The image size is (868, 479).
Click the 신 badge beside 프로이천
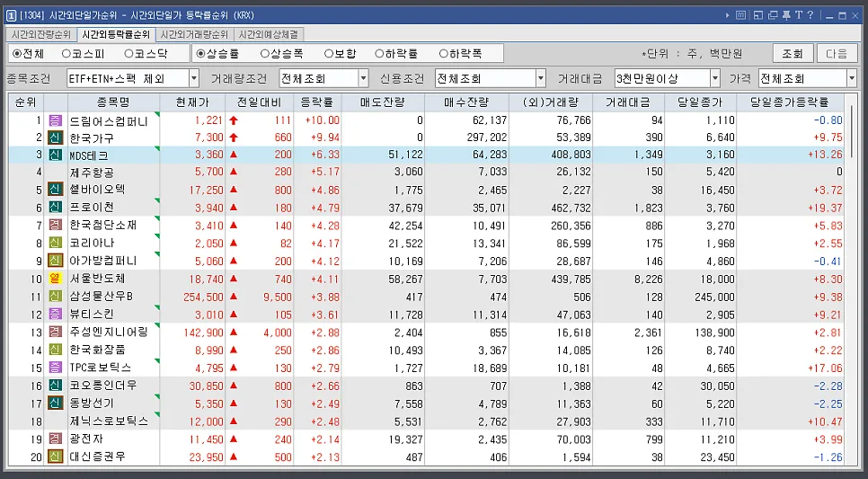[55, 208]
